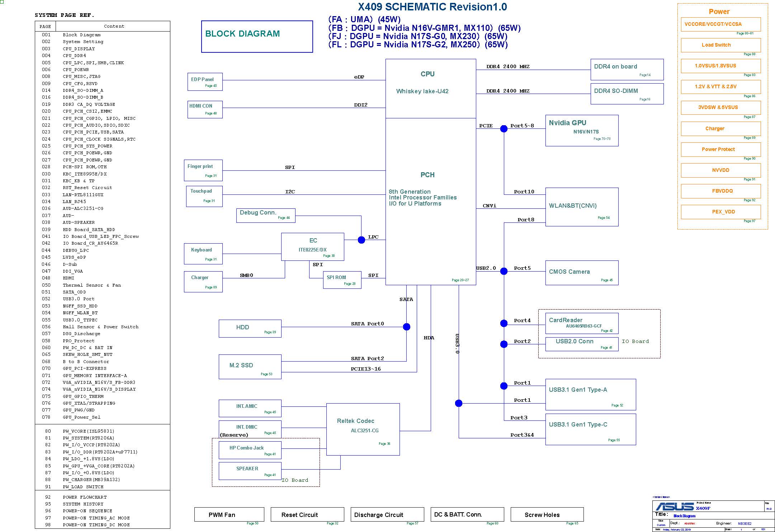Image resolution: width=775 pixels, height=532 pixels.
Task: Click the BLOCK DIAGRAM title box
Action: point(257,36)
